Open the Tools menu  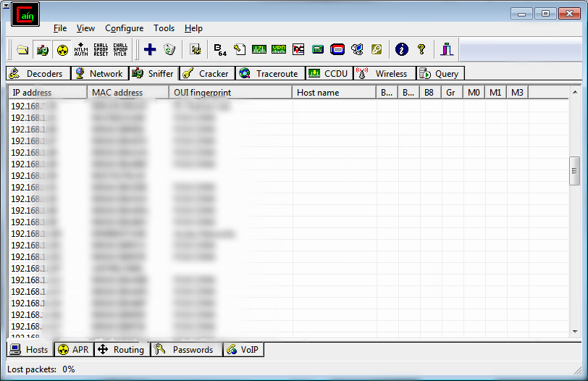[x=164, y=28]
